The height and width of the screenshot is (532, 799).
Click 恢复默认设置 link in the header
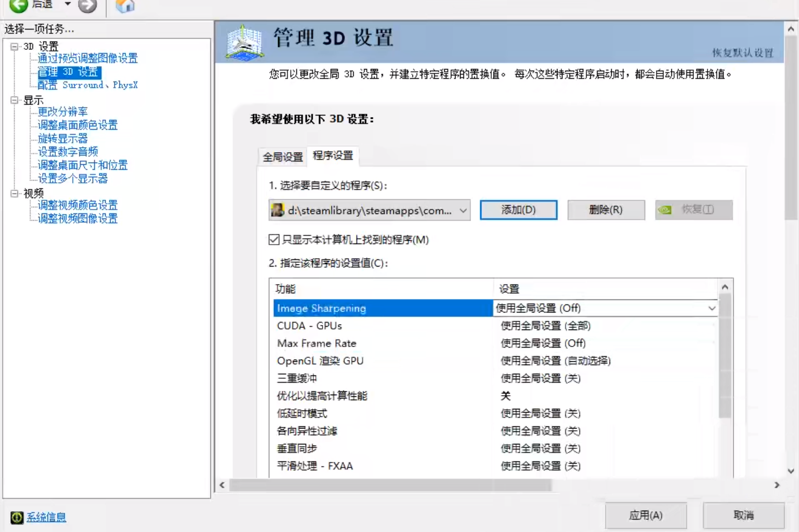coord(743,53)
